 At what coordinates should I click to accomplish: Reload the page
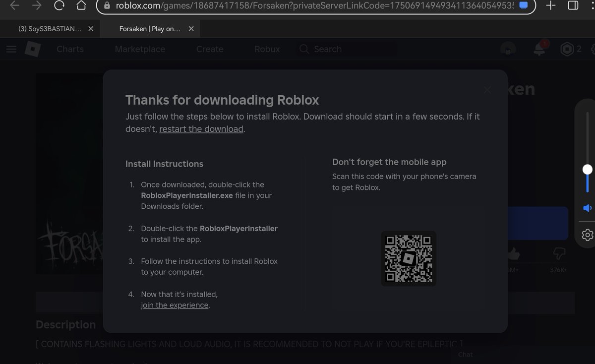tap(59, 6)
